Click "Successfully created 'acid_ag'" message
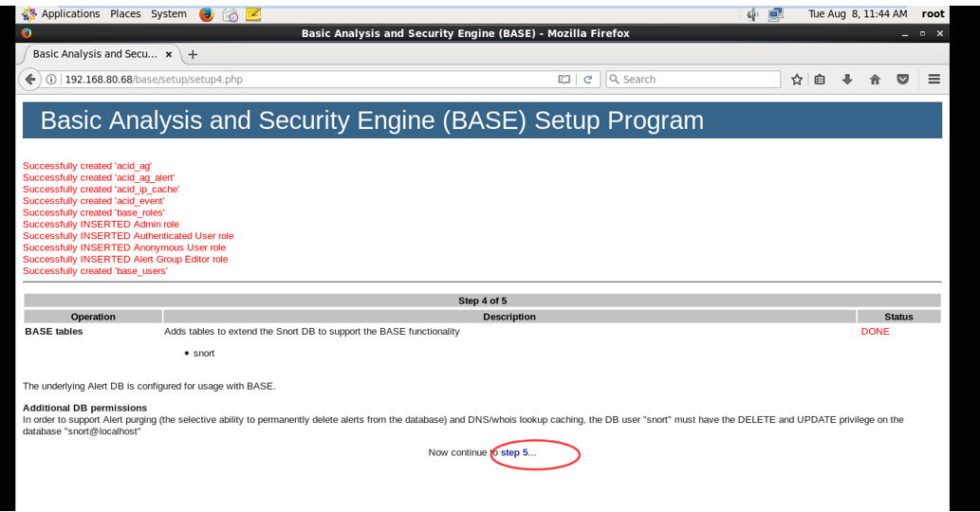The width and height of the screenshot is (980, 512). coord(87,166)
